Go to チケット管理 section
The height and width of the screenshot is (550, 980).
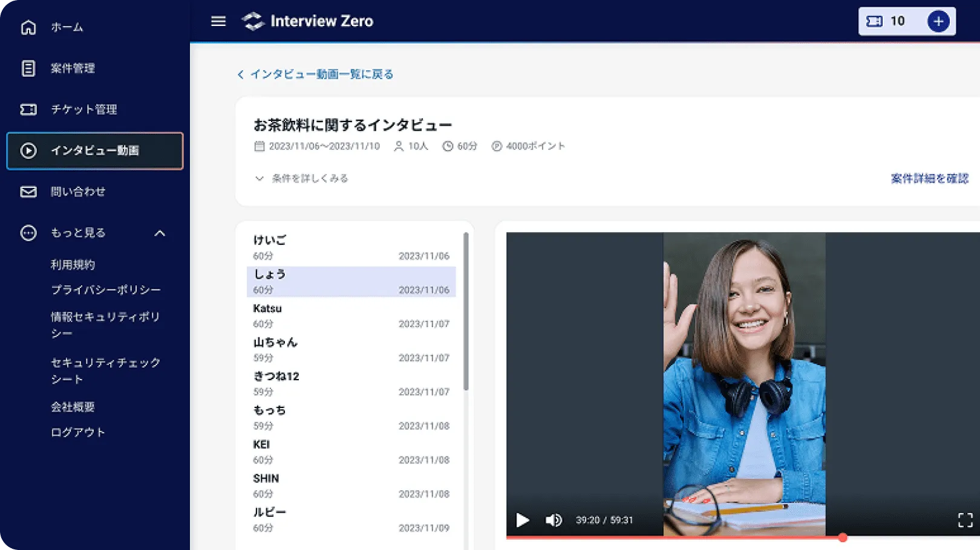coord(83,109)
